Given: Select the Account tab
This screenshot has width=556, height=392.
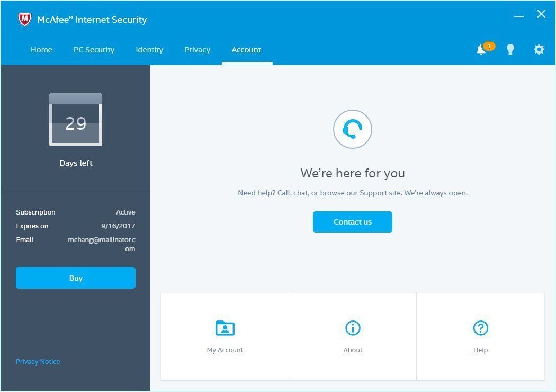Looking at the screenshot, I should (x=246, y=50).
